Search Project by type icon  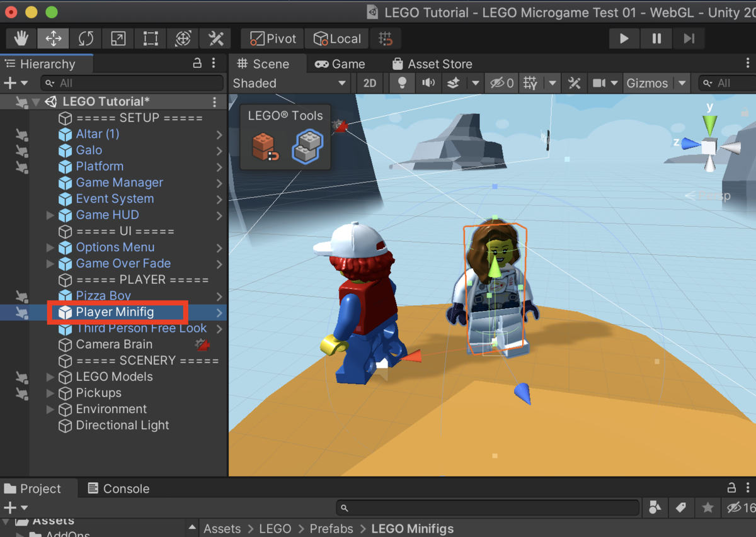point(655,507)
